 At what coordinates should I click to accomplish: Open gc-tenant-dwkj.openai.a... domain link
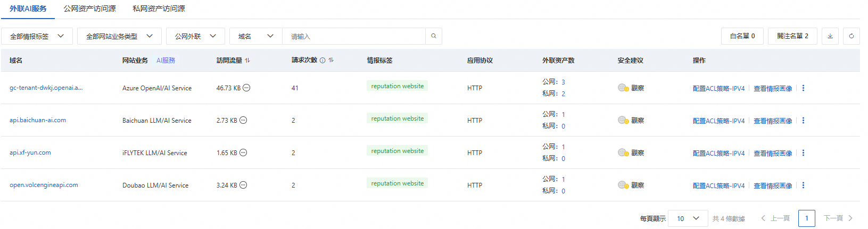tap(46, 88)
